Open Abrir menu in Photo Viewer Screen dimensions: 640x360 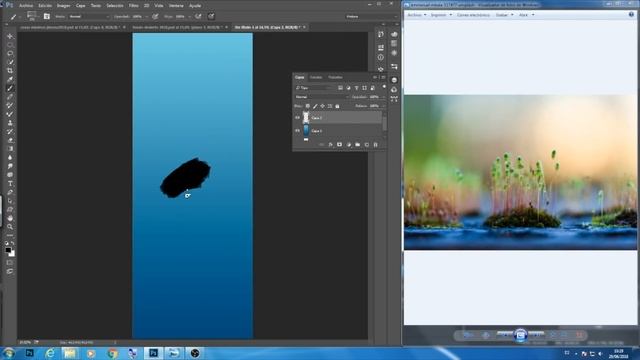coord(526,15)
